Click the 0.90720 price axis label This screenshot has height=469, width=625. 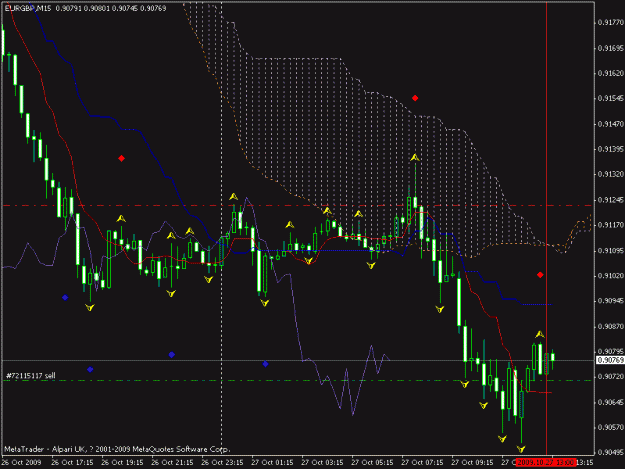611,377
